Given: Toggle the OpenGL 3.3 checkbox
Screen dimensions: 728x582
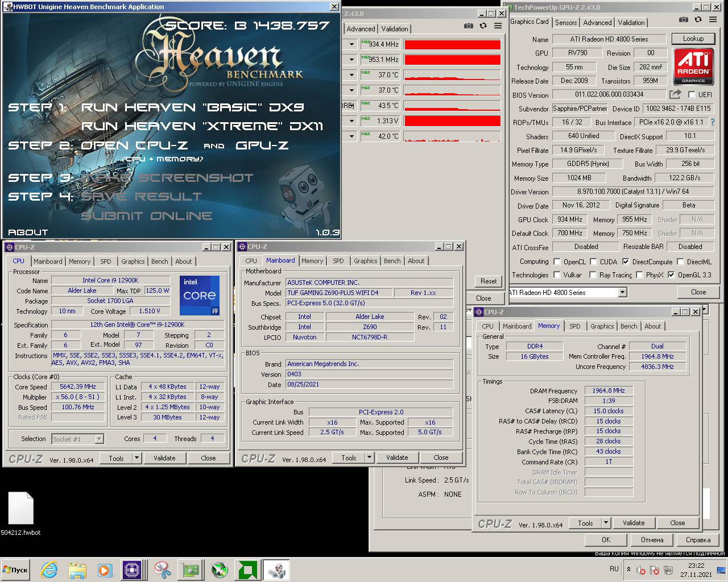Looking at the screenshot, I should pyautogui.click(x=671, y=275).
